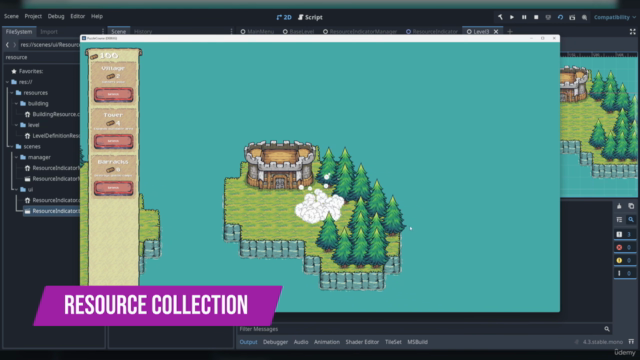
Task: Collapse the building folder
Action: [16, 103]
